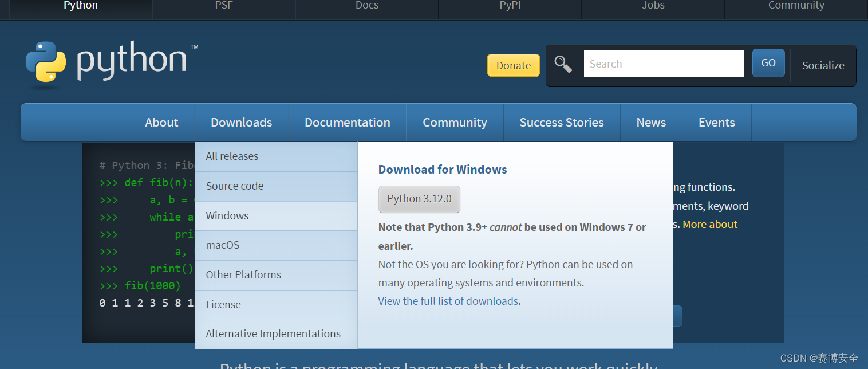Open the Docs top navigation item
868x369 pixels.
366,6
